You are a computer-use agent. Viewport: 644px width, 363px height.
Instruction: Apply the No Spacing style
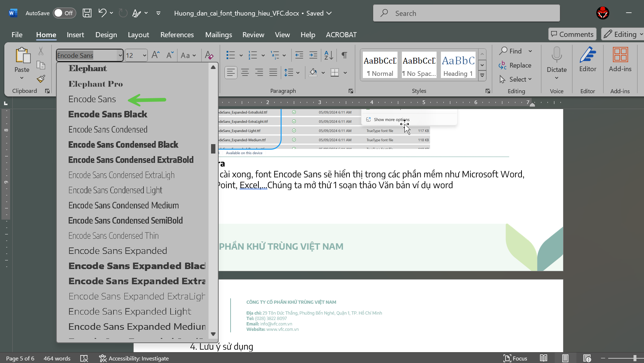(419, 65)
